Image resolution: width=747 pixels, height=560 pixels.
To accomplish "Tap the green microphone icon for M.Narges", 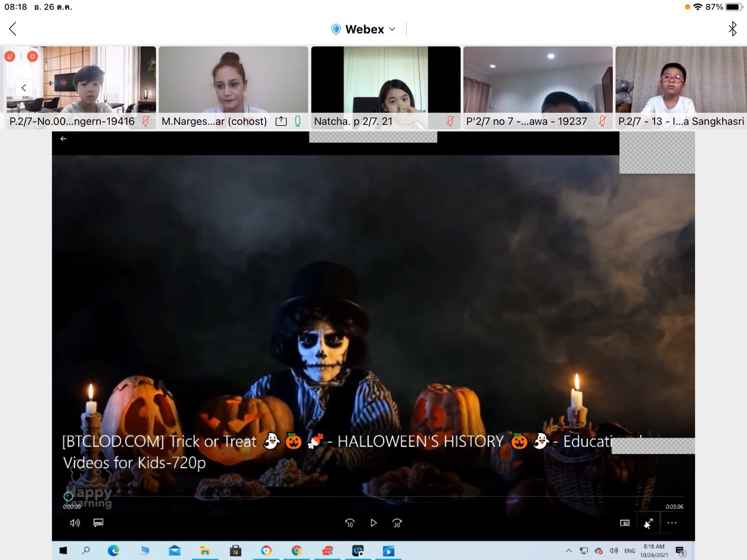I will click(298, 121).
